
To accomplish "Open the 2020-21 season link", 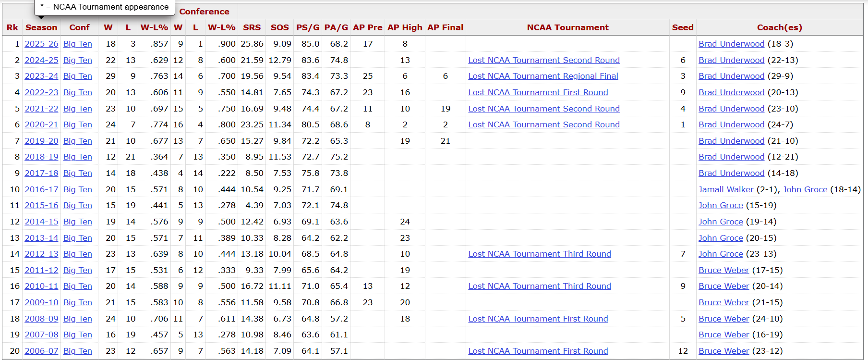I will (x=41, y=124).
